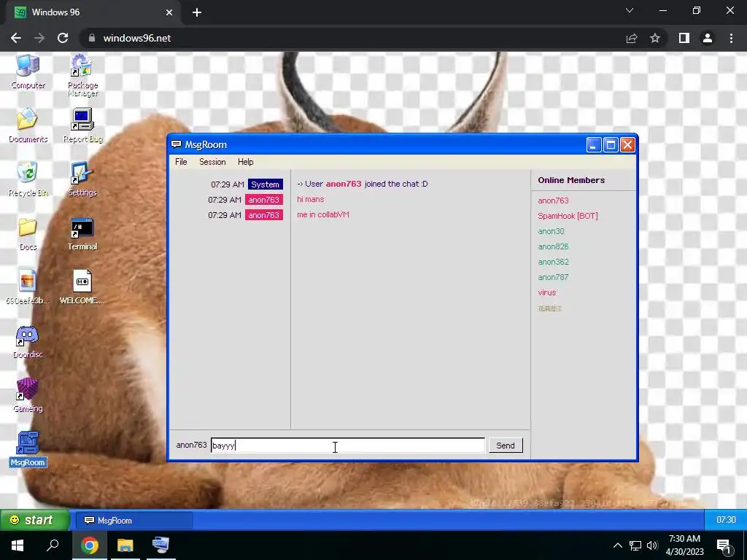Image resolution: width=747 pixels, height=560 pixels.
Task: Open the Computer desktop icon
Action: [28, 71]
